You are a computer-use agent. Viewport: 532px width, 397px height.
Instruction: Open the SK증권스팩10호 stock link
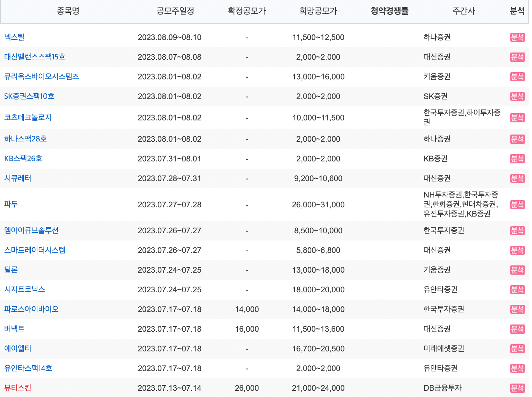point(29,96)
